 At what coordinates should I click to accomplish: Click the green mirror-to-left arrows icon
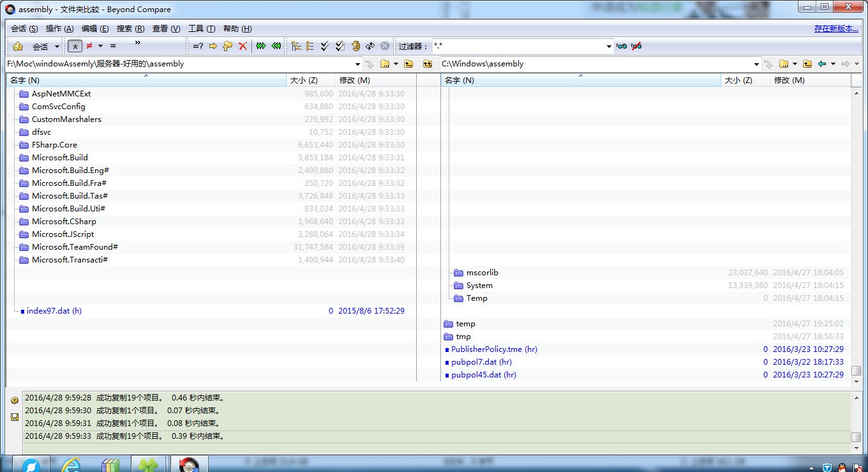[x=276, y=46]
